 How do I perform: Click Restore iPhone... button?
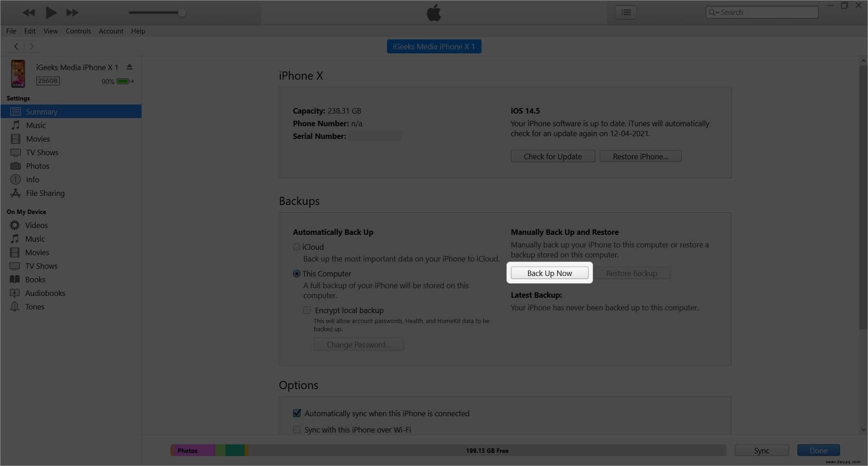[x=641, y=157]
